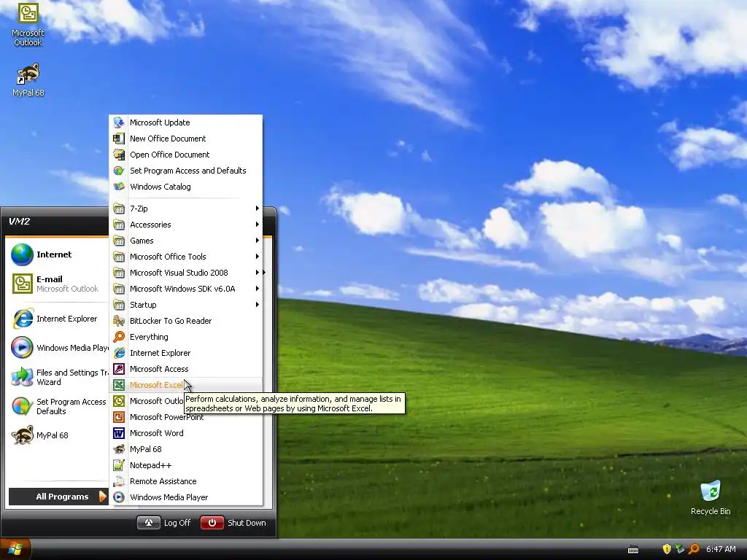Click the 'Microsoft Excel' label text
The height and width of the screenshot is (560, 747).
coord(156,385)
